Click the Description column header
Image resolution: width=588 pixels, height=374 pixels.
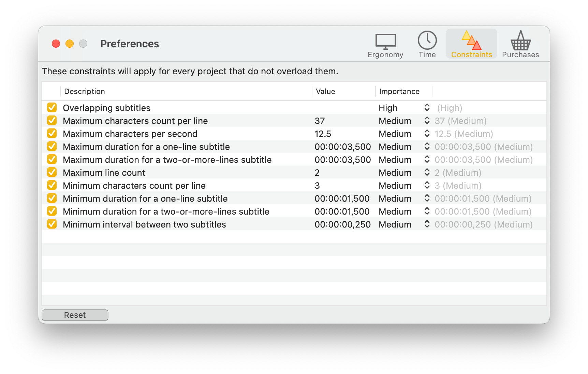(x=186, y=91)
